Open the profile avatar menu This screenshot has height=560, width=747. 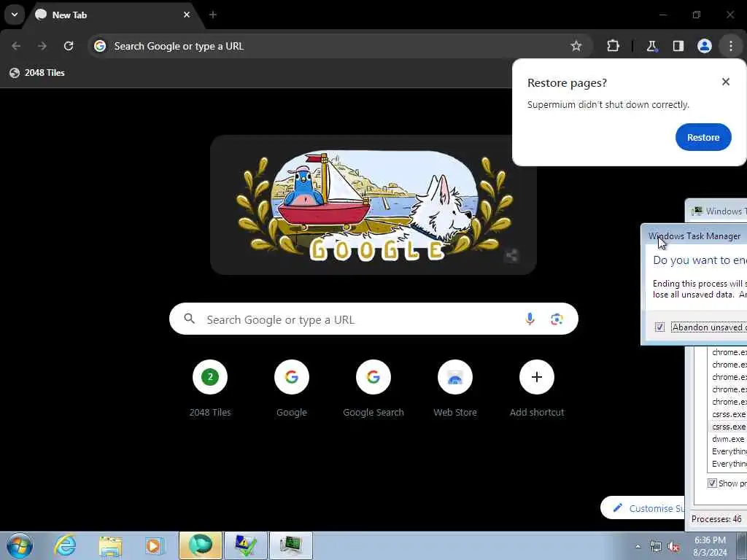point(705,46)
